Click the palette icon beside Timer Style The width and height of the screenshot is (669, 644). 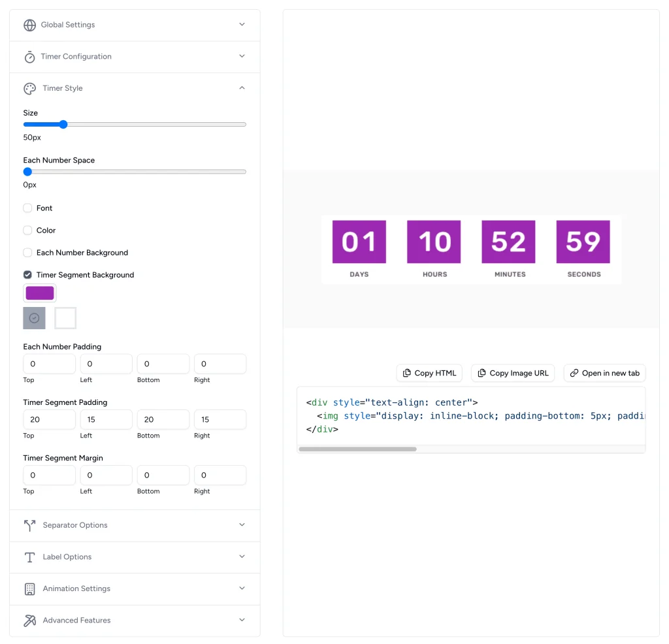click(x=29, y=89)
